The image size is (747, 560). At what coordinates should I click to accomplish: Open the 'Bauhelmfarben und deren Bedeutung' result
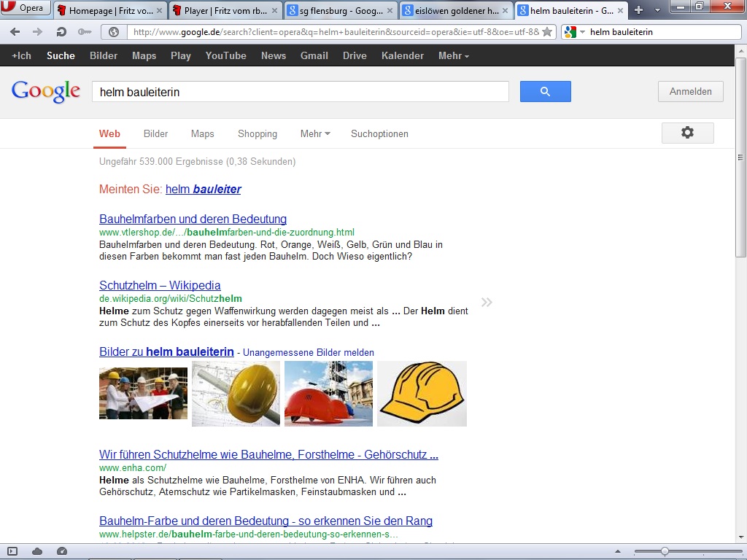pyautogui.click(x=193, y=219)
